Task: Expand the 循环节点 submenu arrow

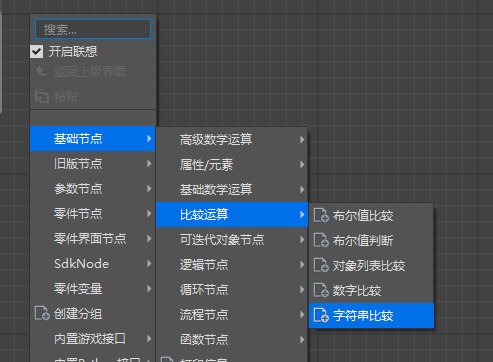Action: (302, 289)
